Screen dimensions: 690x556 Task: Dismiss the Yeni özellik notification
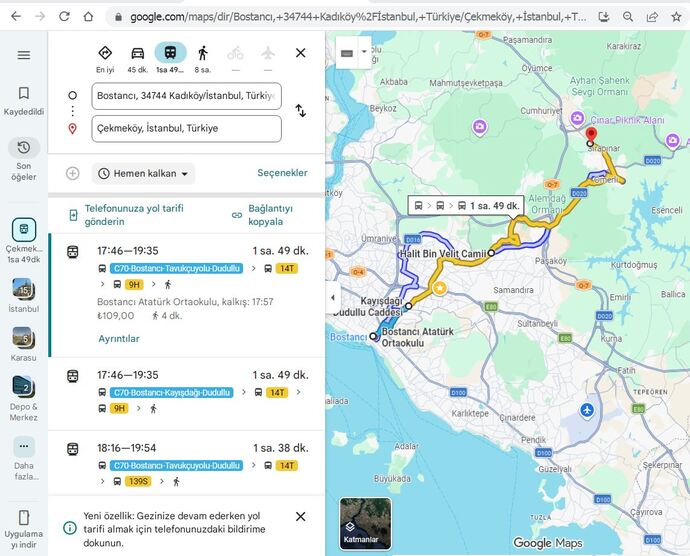(301, 516)
